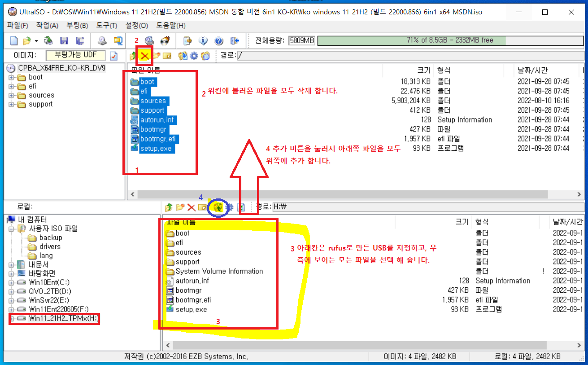Screen dimensions: 588x365
Task: Expand the sources folder in image tree
Action: click(x=11, y=95)
